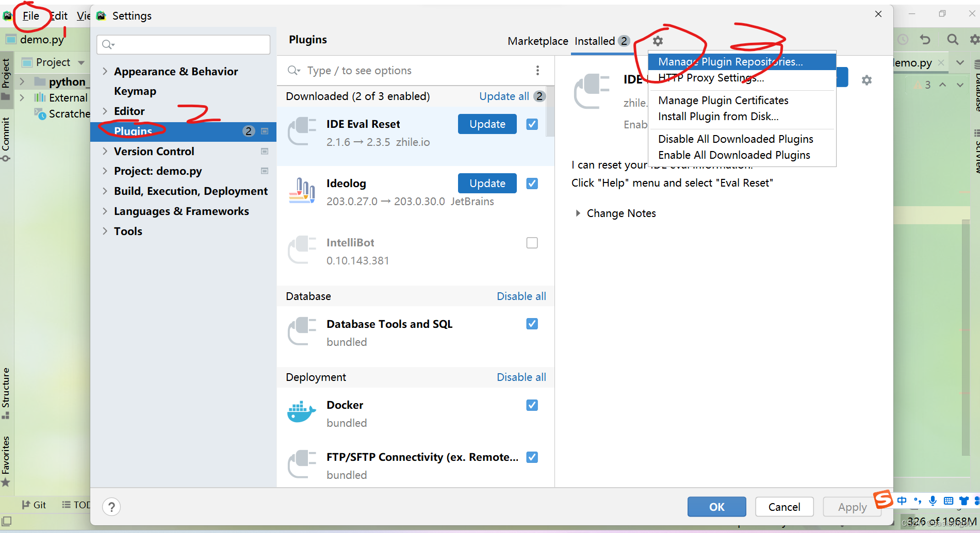Select Disable All Downloaded Plugins

coord(742,139)
